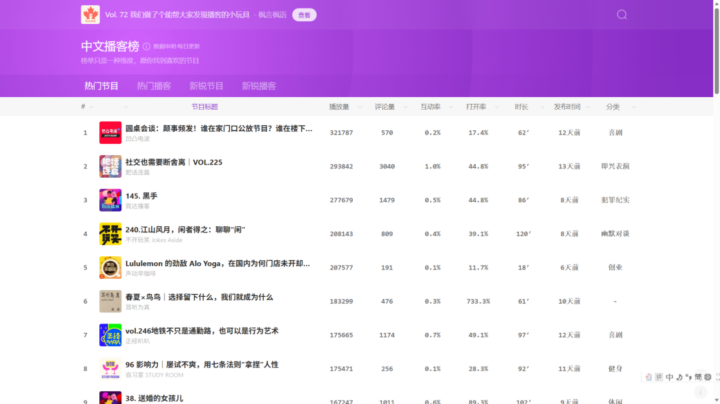Open episode 社交也需要断舍离｜VOL.225
720x404 pixels.
point(174,162)
